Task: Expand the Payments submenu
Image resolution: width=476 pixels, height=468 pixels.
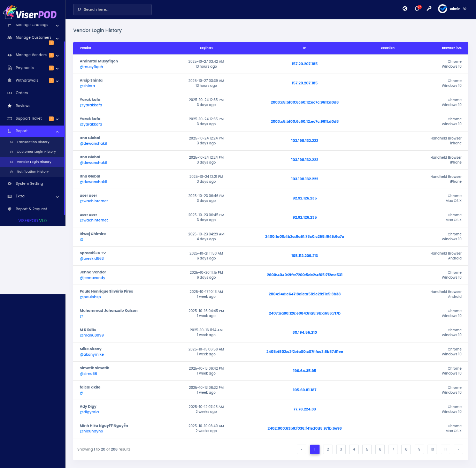Action: tap(57, 68)
